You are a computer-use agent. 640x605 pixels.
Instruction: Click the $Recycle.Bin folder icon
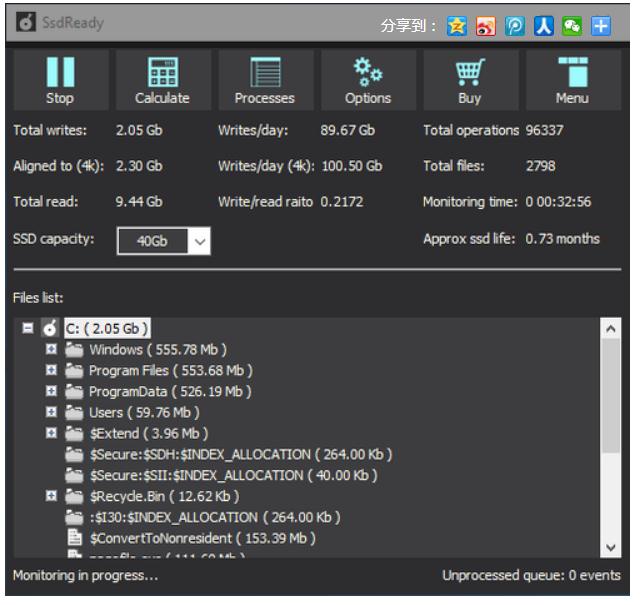click(74, 497)
